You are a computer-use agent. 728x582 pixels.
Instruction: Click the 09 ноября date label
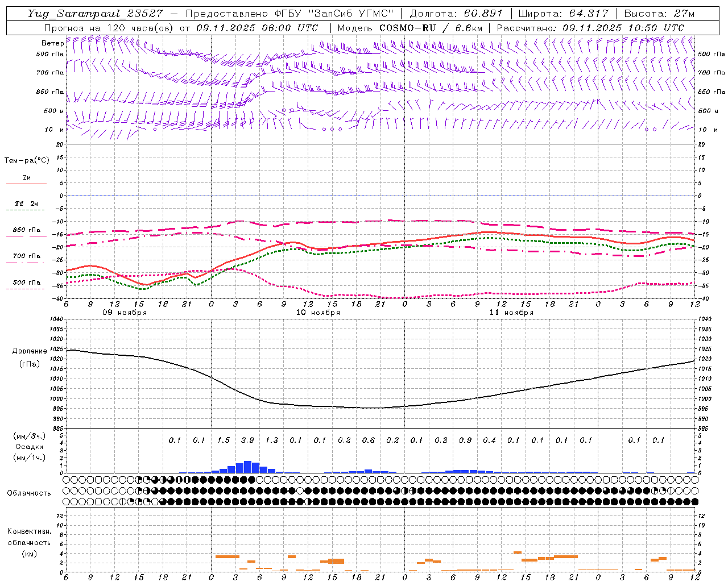124,313
